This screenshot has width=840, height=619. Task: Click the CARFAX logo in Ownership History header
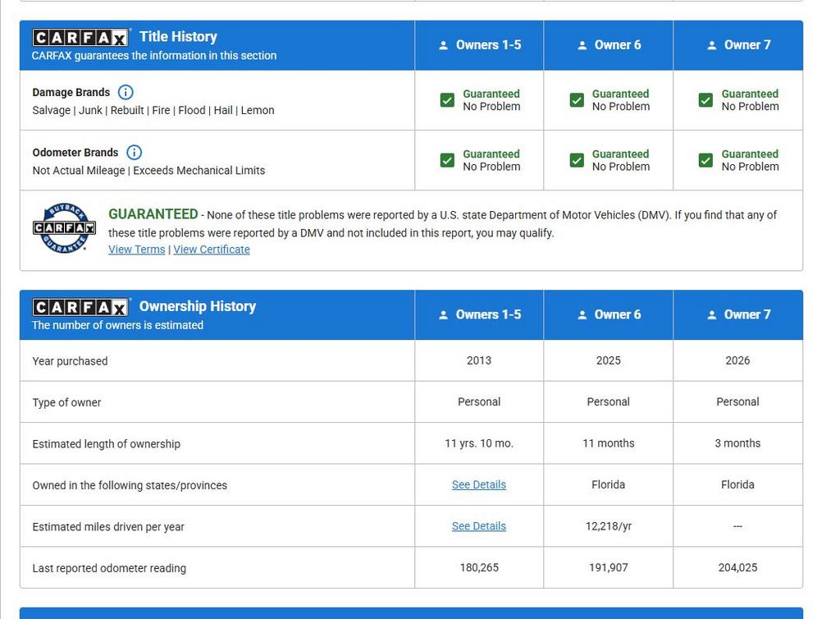[x=80, y=307]
